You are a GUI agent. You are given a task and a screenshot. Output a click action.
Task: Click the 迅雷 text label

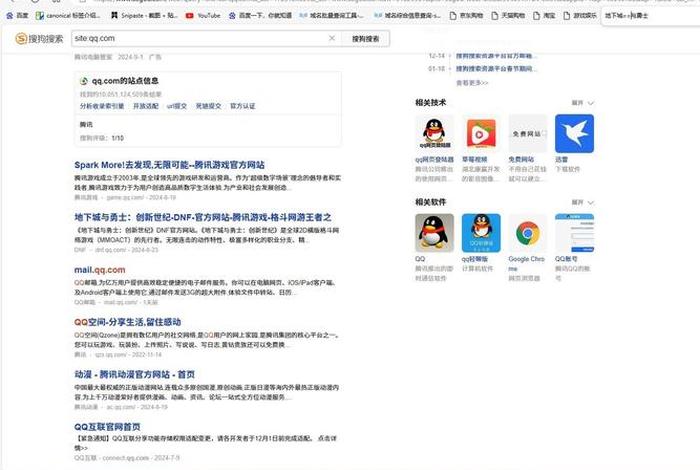[x=562, y=159]
